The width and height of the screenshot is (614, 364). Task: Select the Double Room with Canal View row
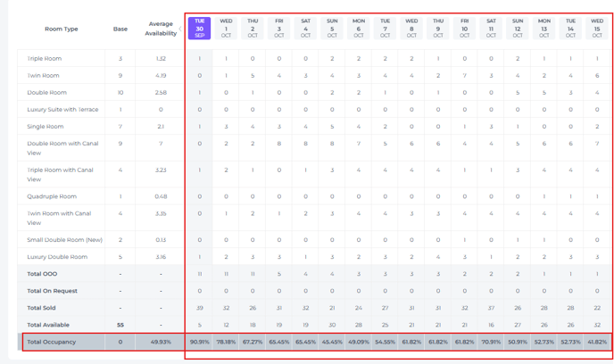point(61,148)
